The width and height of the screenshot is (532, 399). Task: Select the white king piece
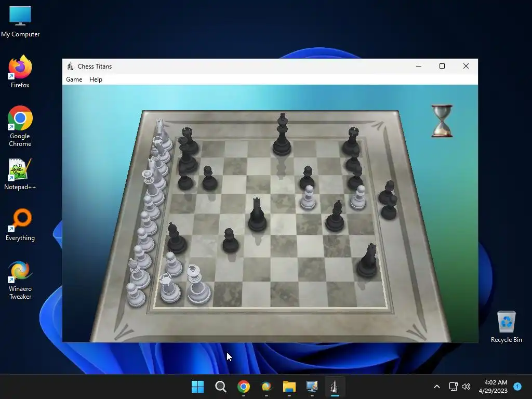[198, 284]
